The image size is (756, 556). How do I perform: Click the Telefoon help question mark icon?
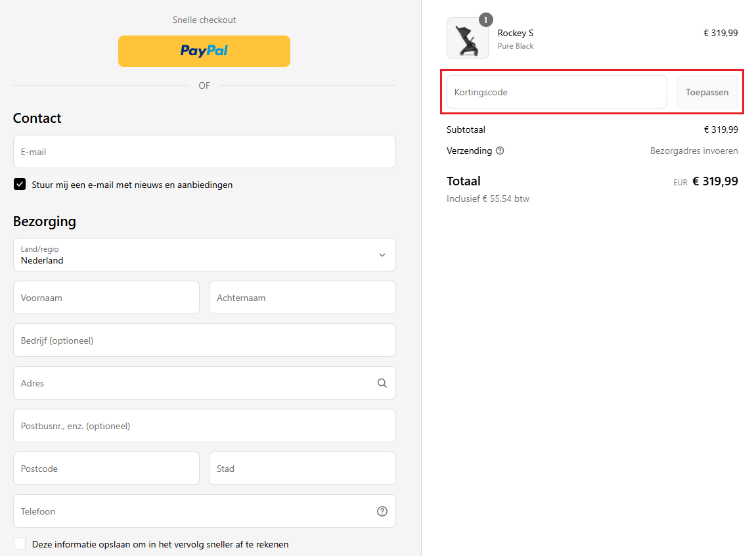coord(382,511)
